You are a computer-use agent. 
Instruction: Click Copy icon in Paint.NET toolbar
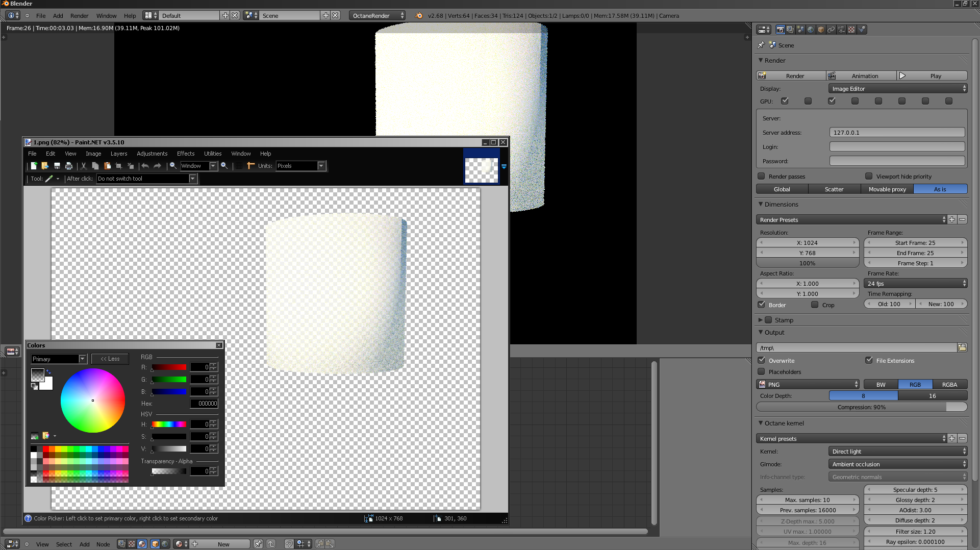point(95,166)
